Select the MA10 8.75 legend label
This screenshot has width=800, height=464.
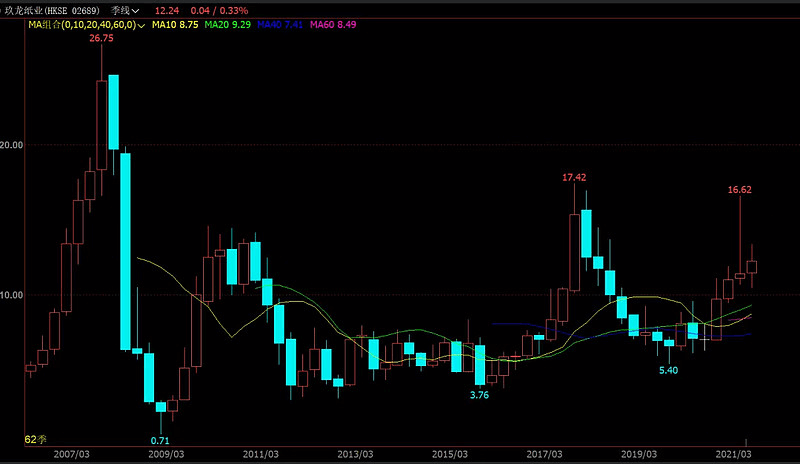[175, 25]
